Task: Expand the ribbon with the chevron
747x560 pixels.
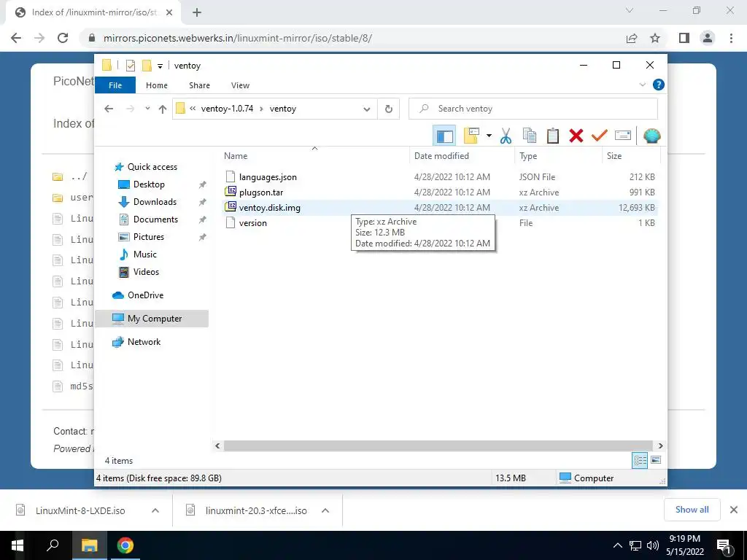Action: (x=642, y=85)
